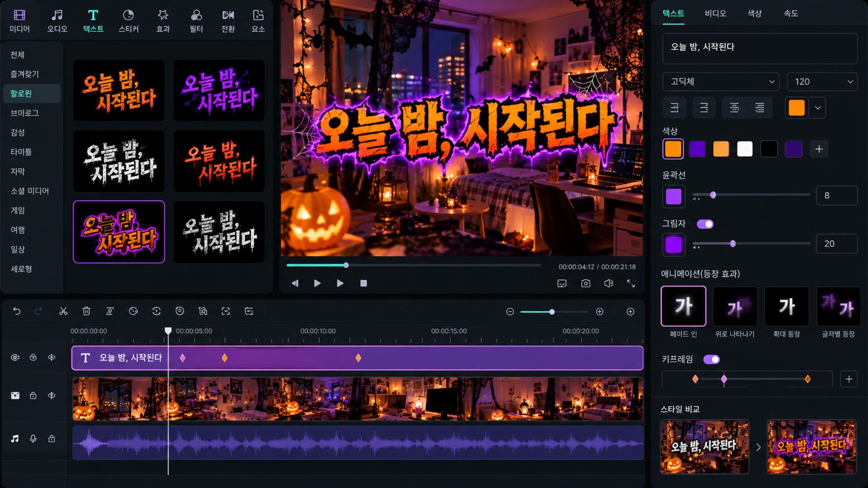
Task: Lock the video track
Action: [x=33, y=395]
